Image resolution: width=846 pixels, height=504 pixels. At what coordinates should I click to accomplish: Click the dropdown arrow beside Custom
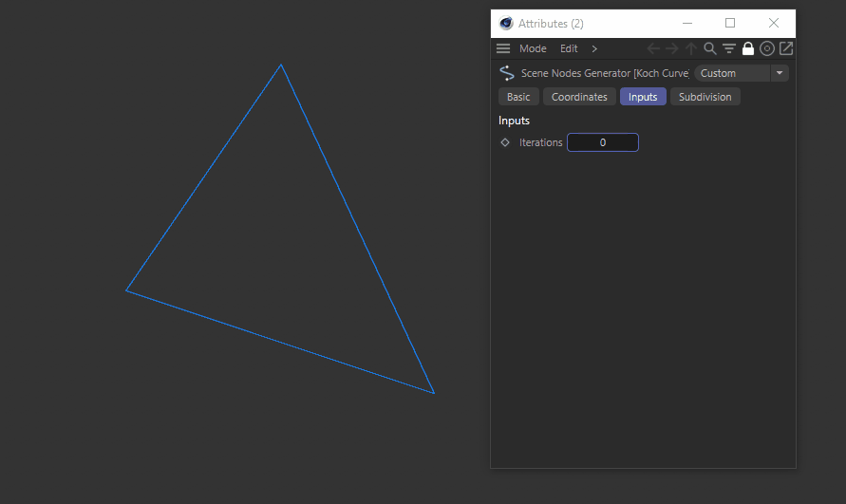click(x=780, y=73)
